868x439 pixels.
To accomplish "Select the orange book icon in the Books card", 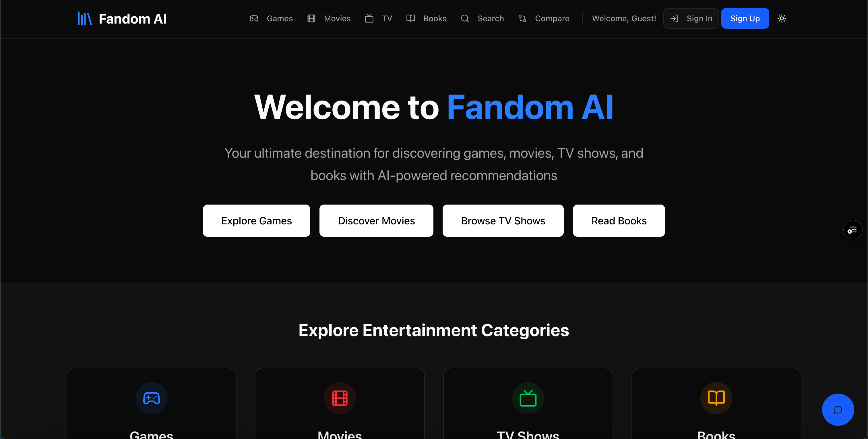I will click(716, 398).
